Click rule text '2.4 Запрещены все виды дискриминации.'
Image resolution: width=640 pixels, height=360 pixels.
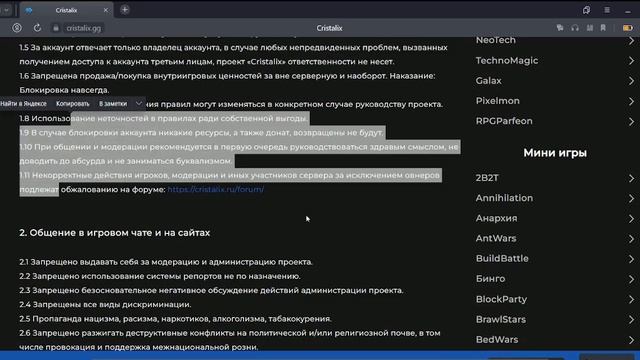point(105,304)
